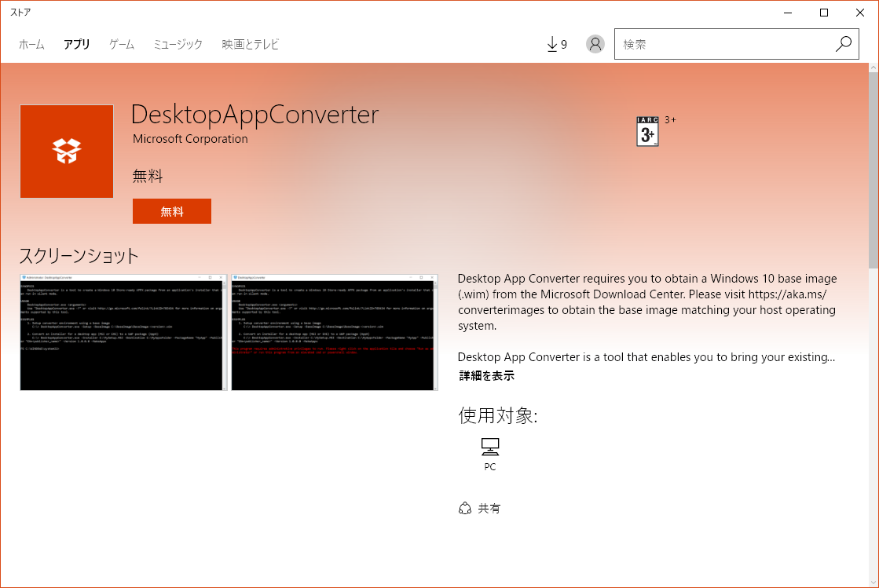Click the IARC 3+ rating badge
Screen dimensions: 879x588
click(x=647, y=132)
